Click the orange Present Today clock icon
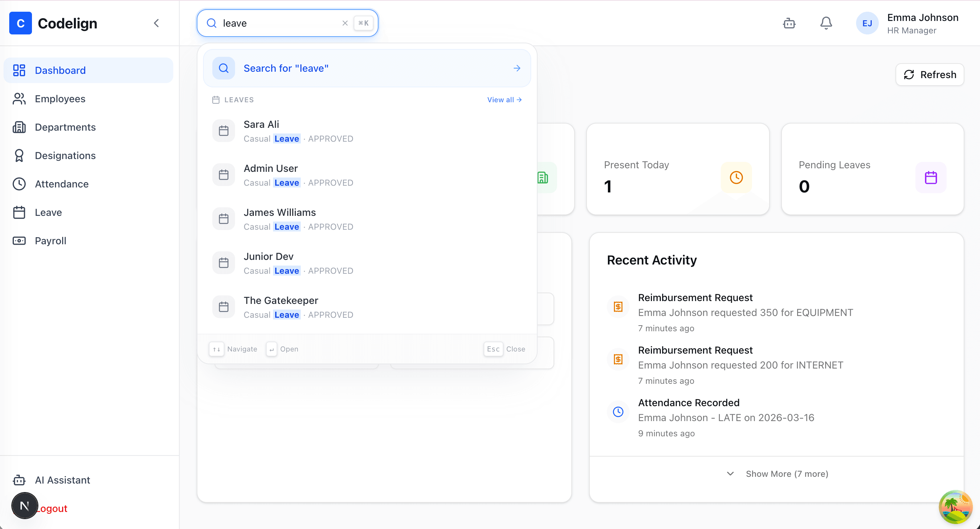The height and width of the screenshot is (529, 980). 736,178
